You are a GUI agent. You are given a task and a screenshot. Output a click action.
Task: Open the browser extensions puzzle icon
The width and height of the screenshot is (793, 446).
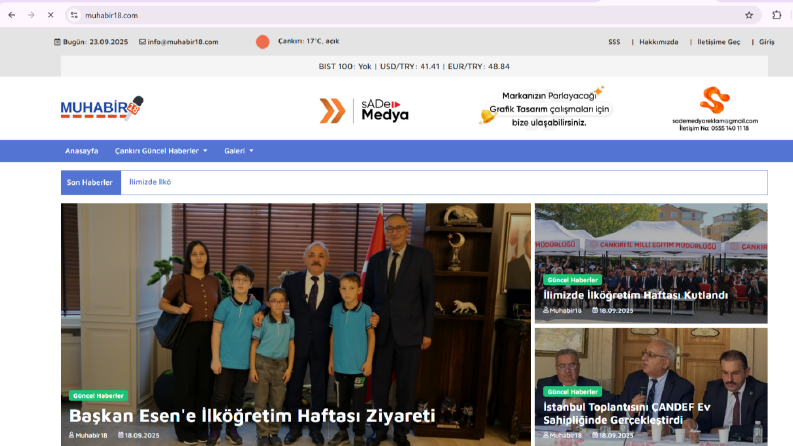(777, 15)
